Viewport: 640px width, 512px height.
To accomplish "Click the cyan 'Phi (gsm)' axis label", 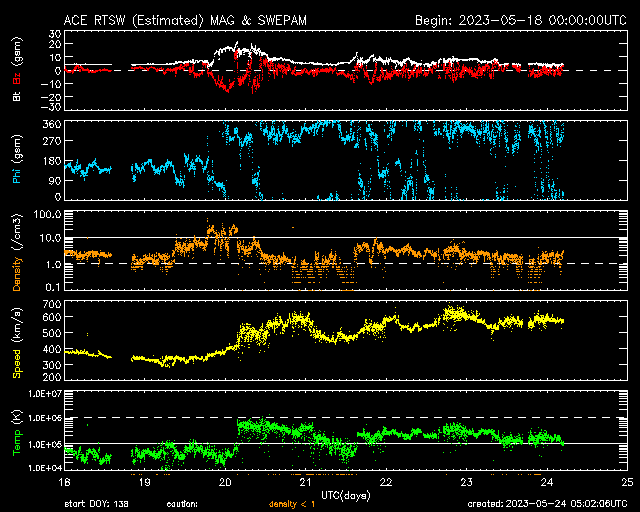I will pos(17,159).
